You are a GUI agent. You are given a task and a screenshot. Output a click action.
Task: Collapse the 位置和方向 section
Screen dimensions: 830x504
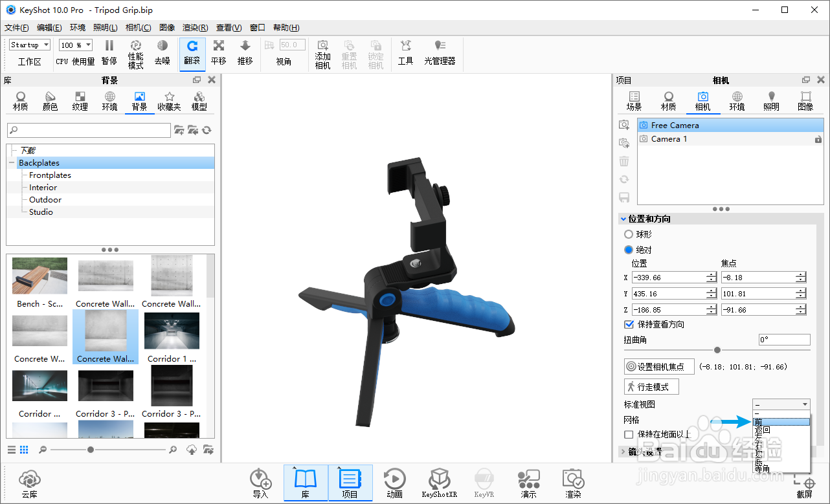pos(623,219)
